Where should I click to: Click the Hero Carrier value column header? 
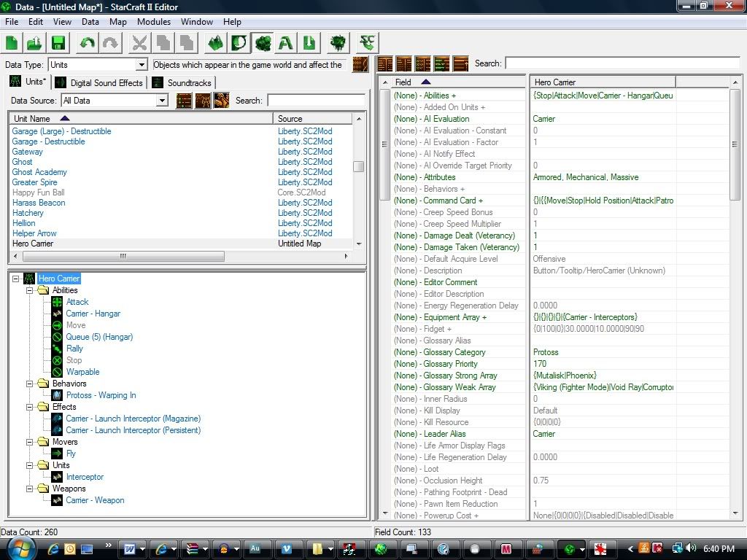602,82
